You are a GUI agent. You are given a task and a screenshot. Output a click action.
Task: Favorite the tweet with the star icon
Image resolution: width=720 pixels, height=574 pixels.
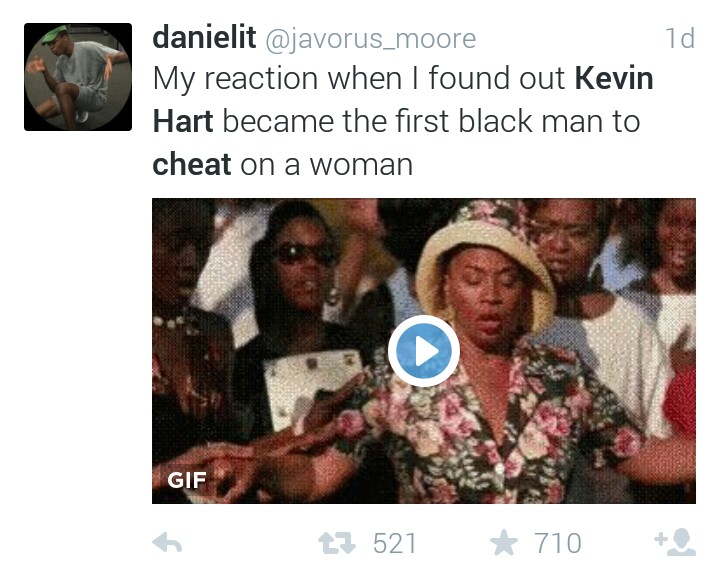point(504,542)
